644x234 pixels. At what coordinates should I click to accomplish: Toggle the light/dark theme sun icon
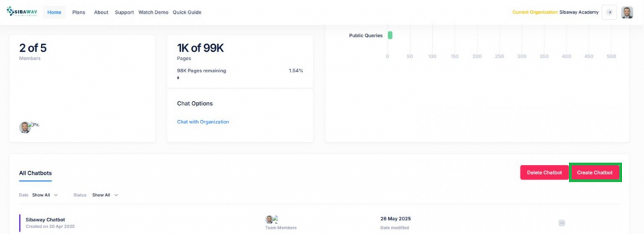[609, 13]
